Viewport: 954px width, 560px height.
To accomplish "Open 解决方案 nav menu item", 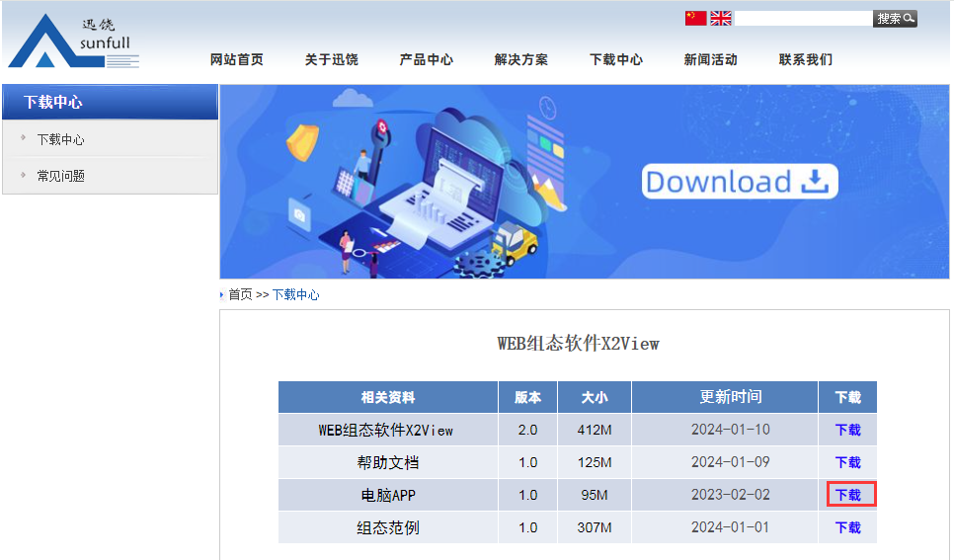I will (x=521, y=59).
